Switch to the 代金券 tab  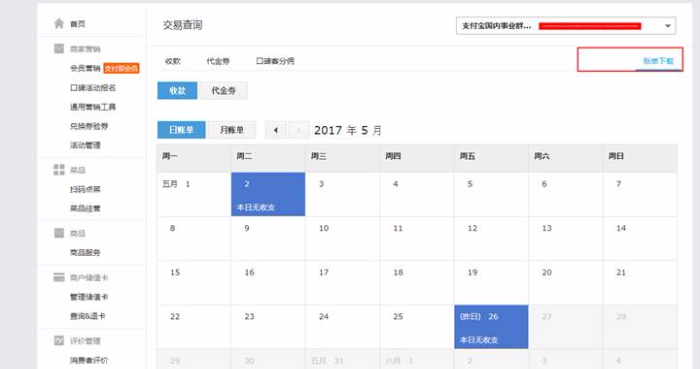pyautogui.click(x=218, y=61)
